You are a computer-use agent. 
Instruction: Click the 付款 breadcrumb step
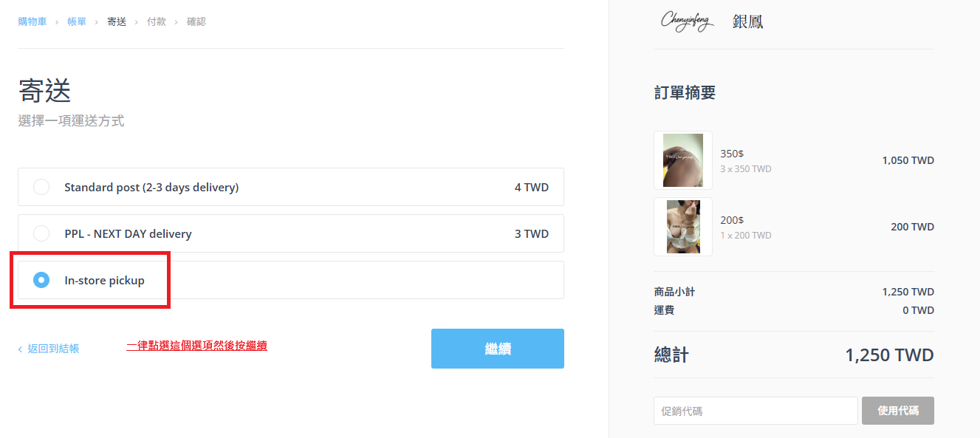coord(157,22)
